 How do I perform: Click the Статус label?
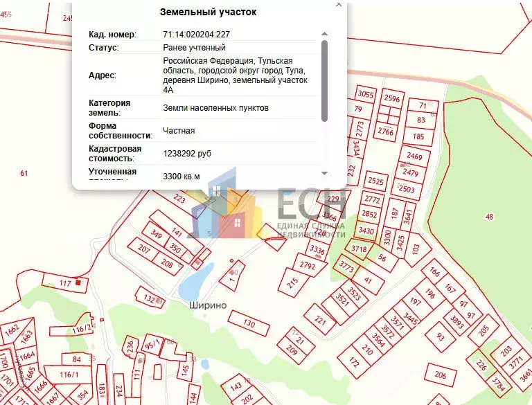(x=104, y=48)
